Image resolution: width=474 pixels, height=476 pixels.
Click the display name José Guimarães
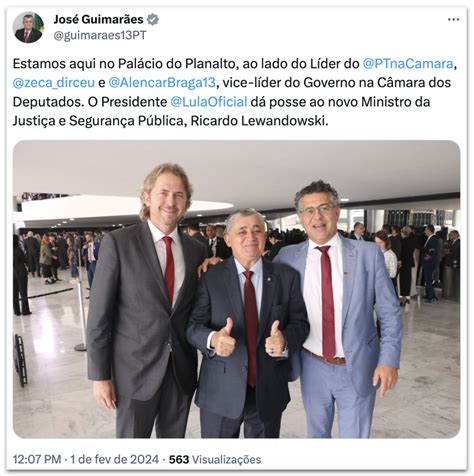click(x=98, y=19)
